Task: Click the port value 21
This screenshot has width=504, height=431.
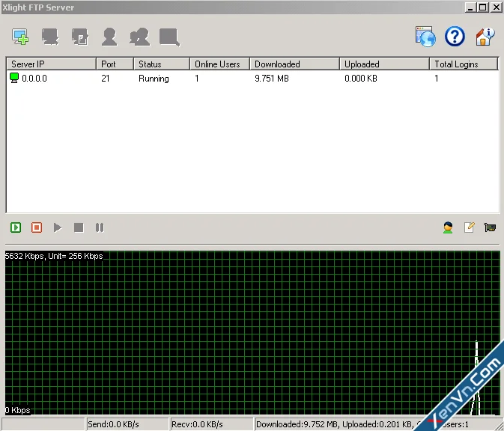Action: click(x=106, y=79)
